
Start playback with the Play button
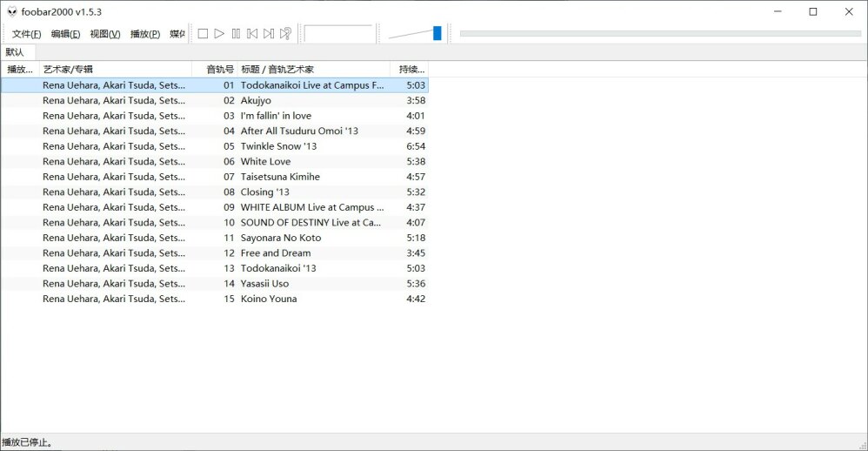(219, 34)
